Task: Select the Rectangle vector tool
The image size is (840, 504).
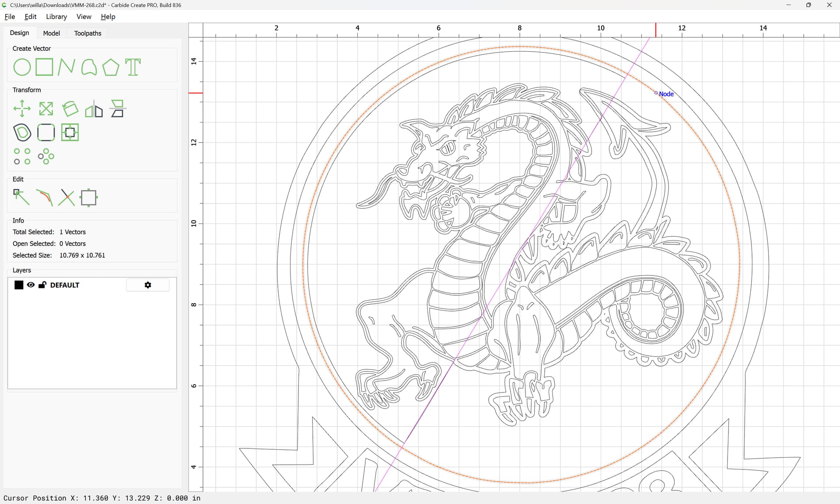Action: [44, 67]
